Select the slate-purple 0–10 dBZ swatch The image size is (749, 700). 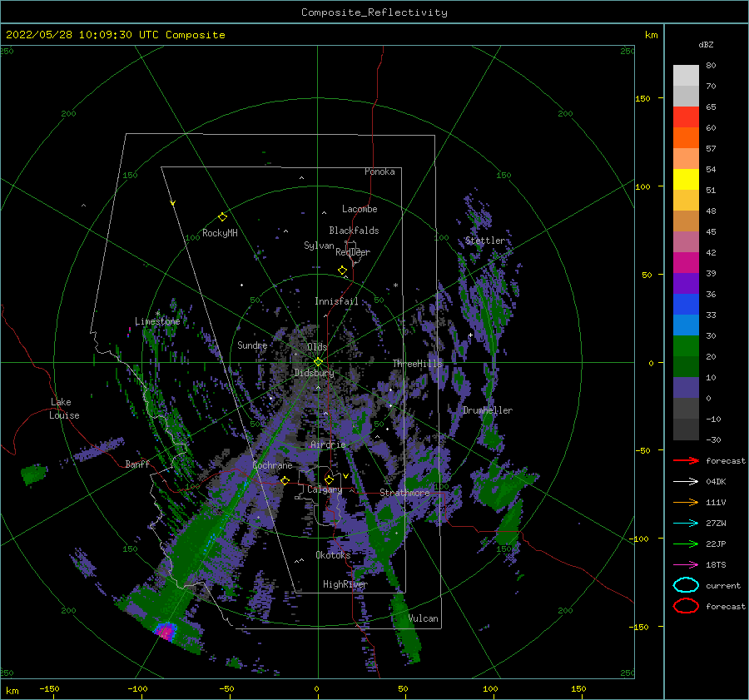pos(686,388)
